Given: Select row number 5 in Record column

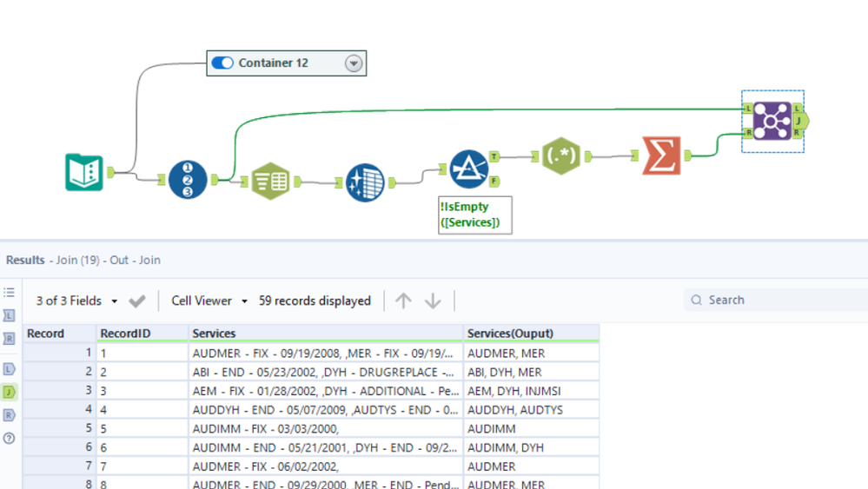Looking at the screenshot, I should click(x=60, y=429).
